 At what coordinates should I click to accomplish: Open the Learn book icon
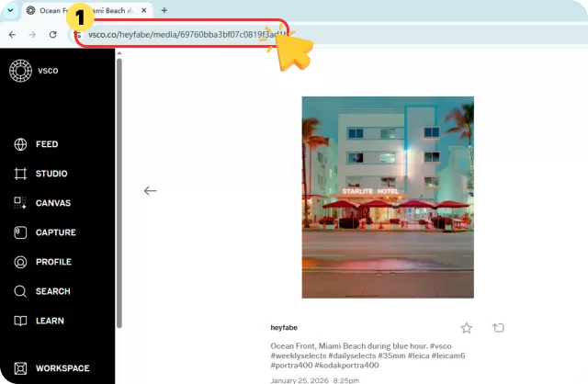pos(20,321)
